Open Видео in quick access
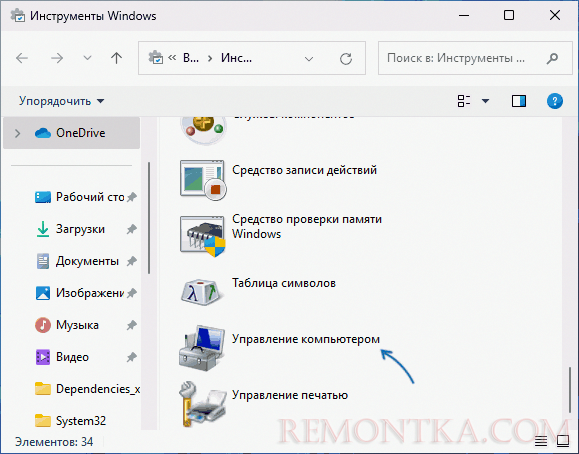This screenshot has height=454, width=579. (72, 357)
